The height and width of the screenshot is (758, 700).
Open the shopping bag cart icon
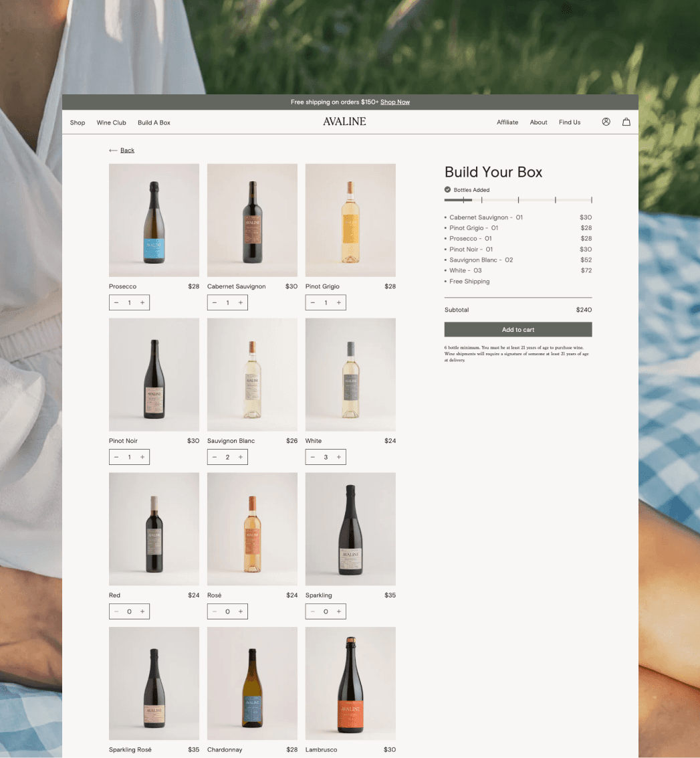tap(626, 122)
